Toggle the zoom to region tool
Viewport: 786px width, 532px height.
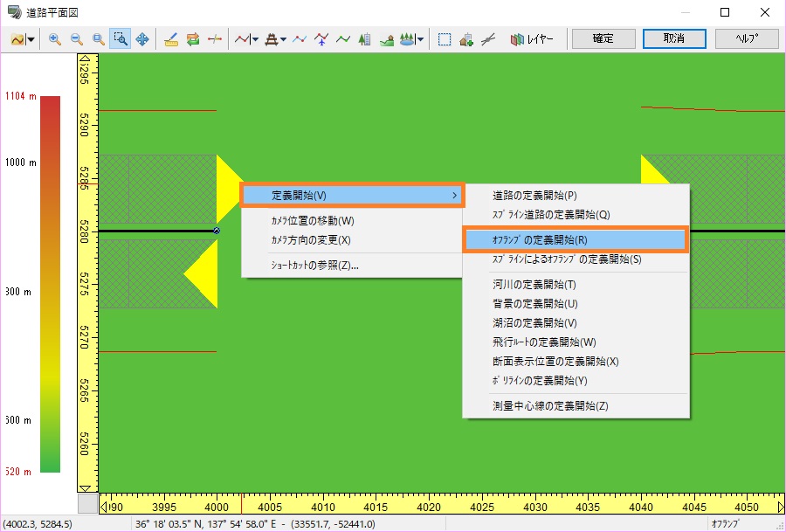(x=121, y=39)
